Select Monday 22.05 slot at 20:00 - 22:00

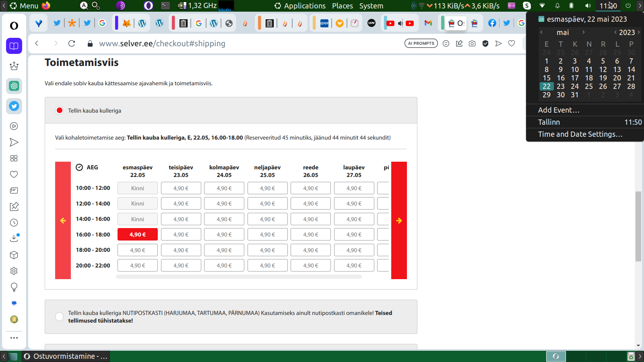pos(138,265)
